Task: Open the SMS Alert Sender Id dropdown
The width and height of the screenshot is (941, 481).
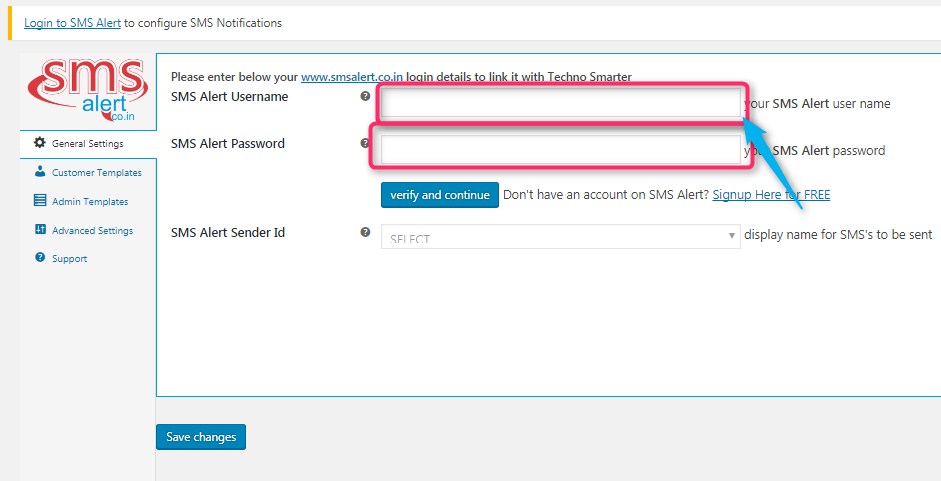Action: click(561, 237)
